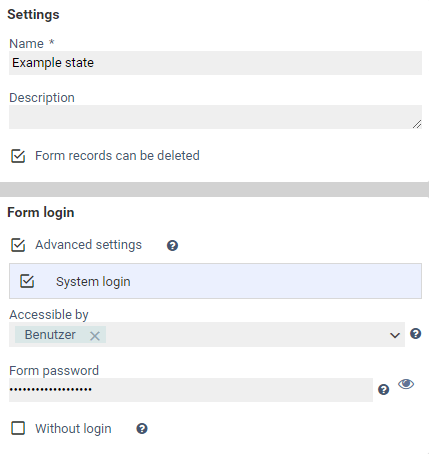The height and width of the screenshot is (454, 429).
Task: Open the Accessible by selection field
Action: [x=207, y=334]
